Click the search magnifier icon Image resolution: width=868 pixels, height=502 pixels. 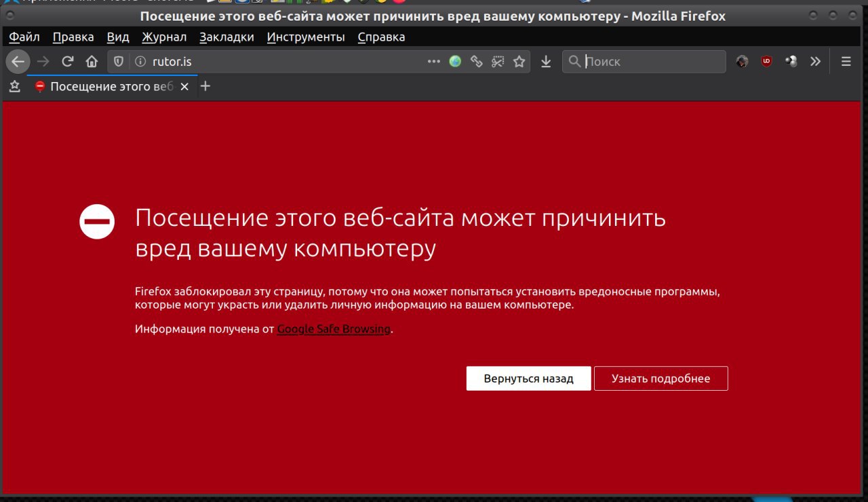click(x=574, y=62)
